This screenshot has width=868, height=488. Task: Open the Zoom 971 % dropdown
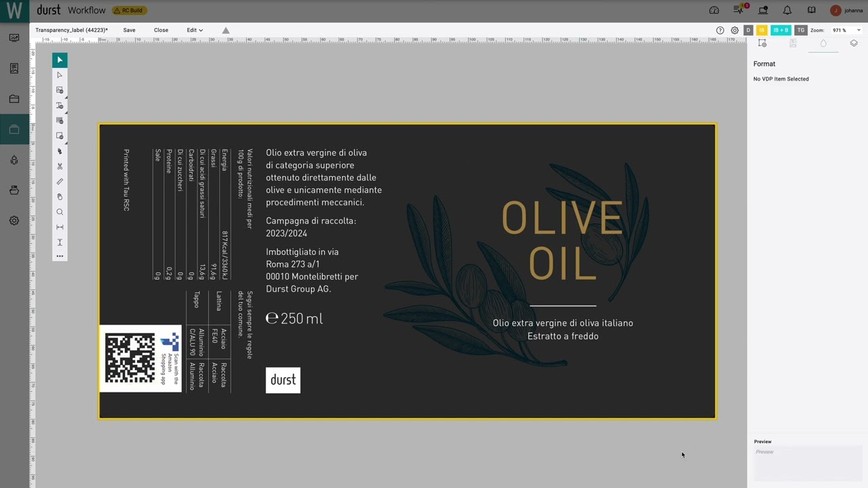coord(847,30)
